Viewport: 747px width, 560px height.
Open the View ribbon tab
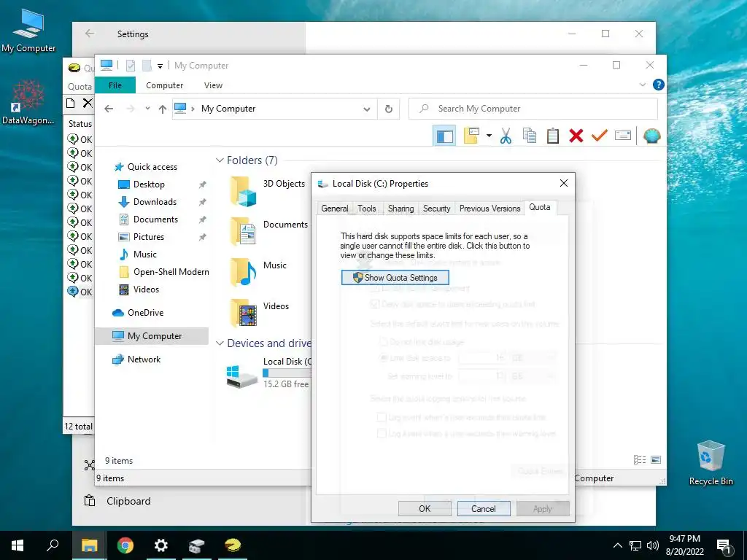[213, 85]
